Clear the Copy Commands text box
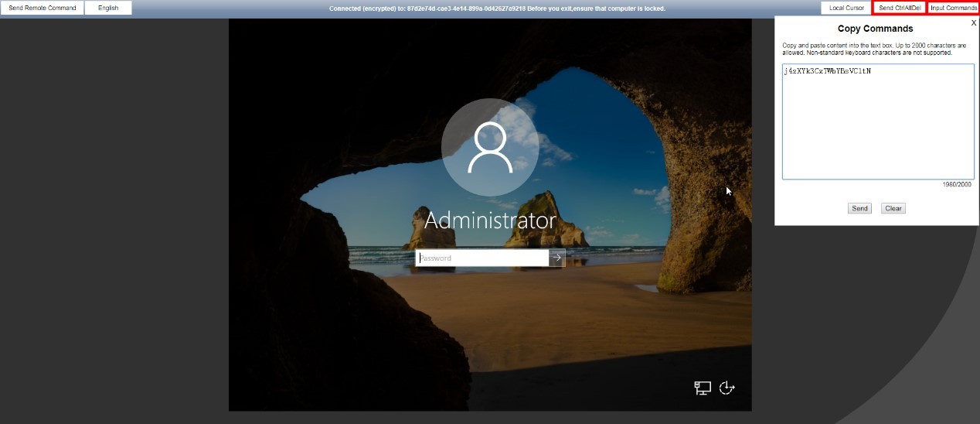Viewport: 980px width, 424px height. coord(893,208)
